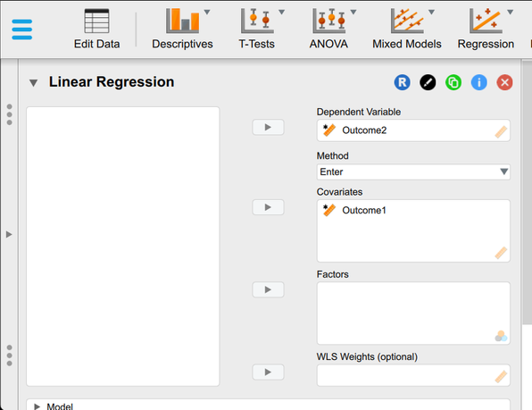Click the WLS Weights field
Screen dimensions: 532x410
413,375
